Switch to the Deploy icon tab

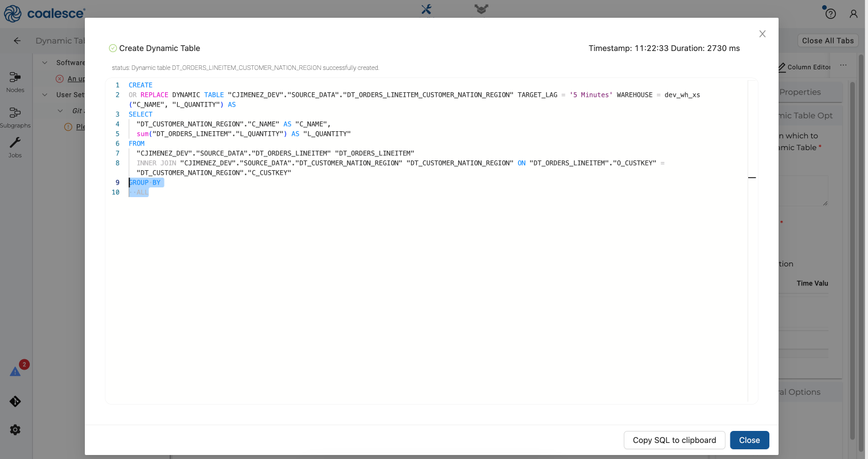(x=481, y=9)
